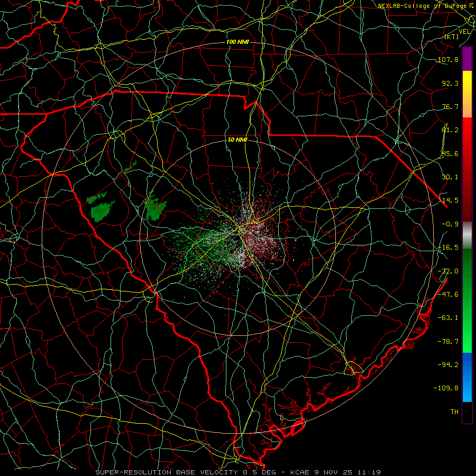Click the 100 NMI range ring label

tap(237, 42)
